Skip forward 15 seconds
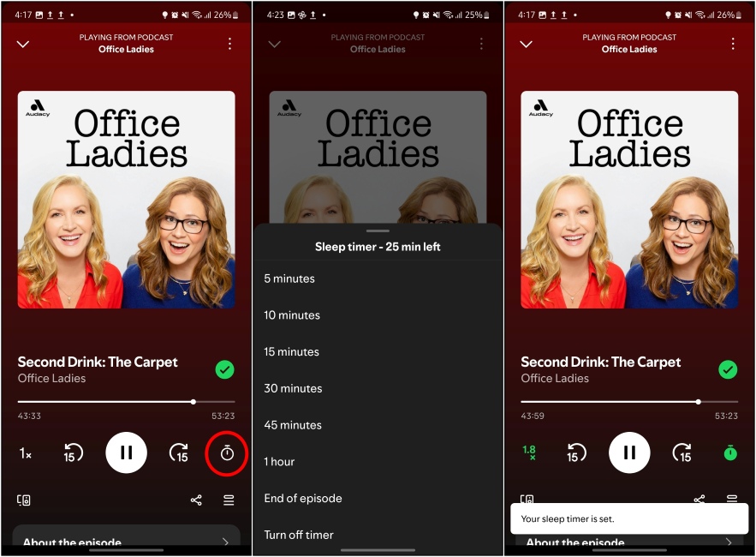The width and height of the screenshot is (756, 557). pyautogui.click(x=179, y=452)
